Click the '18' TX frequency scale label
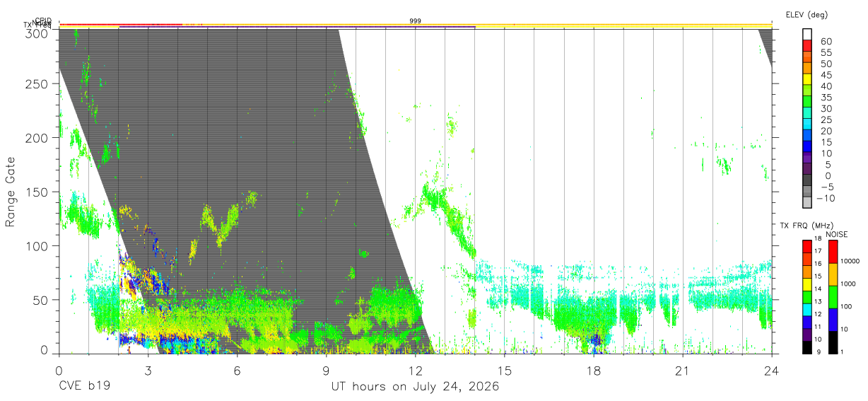This screenshot has height=401, width=868. (x=817, y=239)
